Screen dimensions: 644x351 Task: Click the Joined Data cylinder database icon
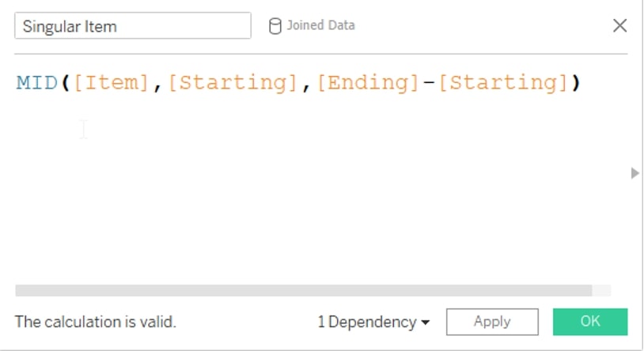pos(275,26)
